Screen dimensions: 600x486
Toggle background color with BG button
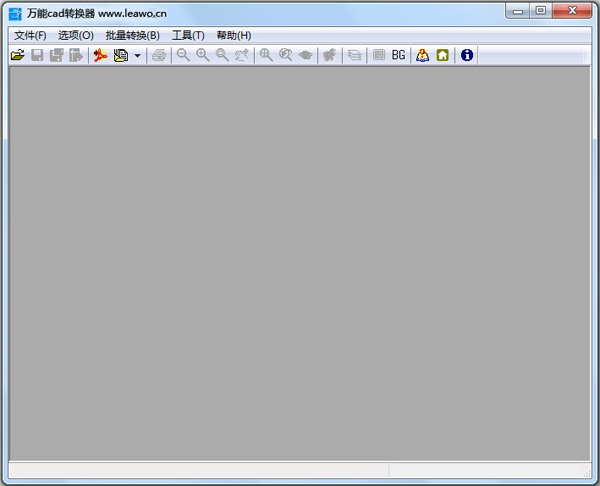click(x=398, y=55)
